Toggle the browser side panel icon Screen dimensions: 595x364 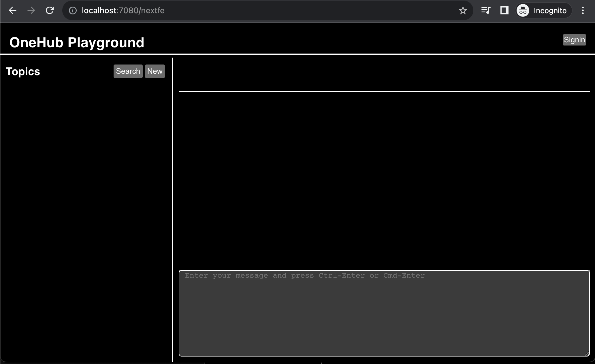click(x=504, y=11)
